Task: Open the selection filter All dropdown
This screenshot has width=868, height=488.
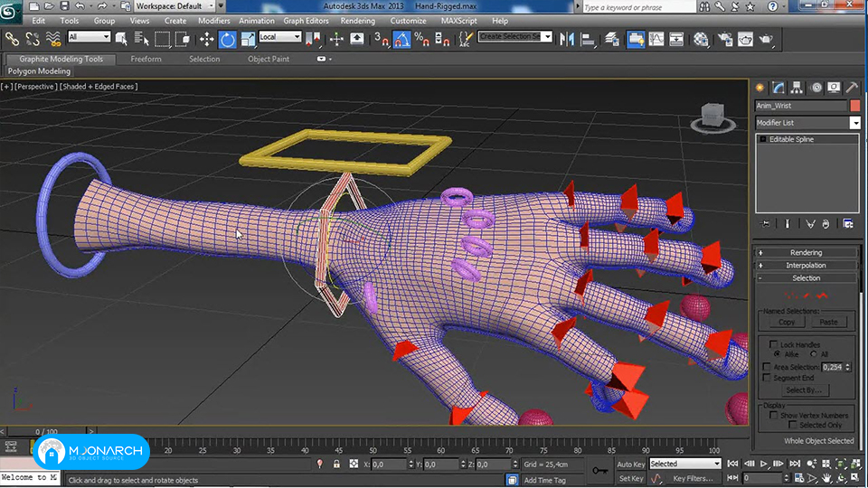Action: coord(89,36)
